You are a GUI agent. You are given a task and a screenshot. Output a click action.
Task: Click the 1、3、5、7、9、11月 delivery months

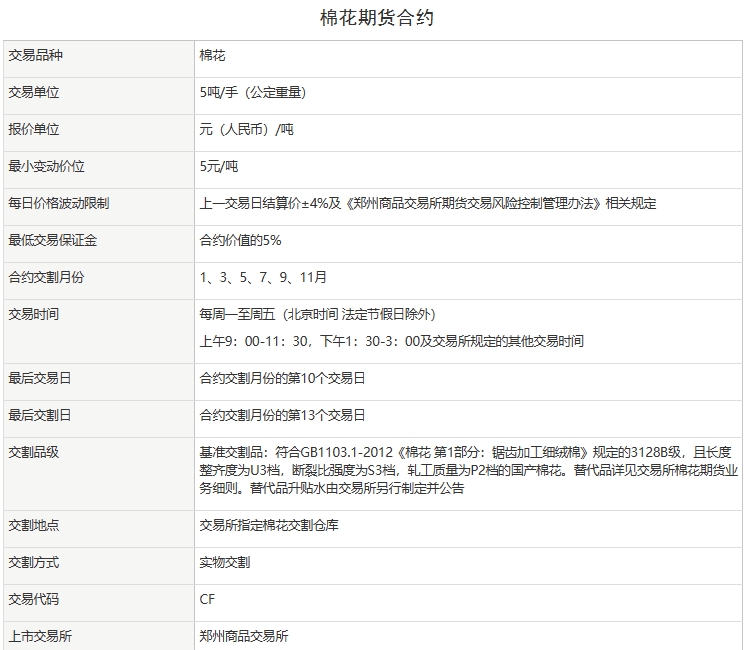(263, 277)
